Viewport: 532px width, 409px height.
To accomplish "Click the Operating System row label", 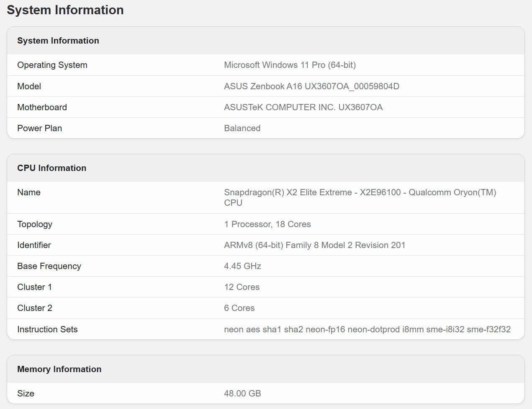I will point(52,65).
